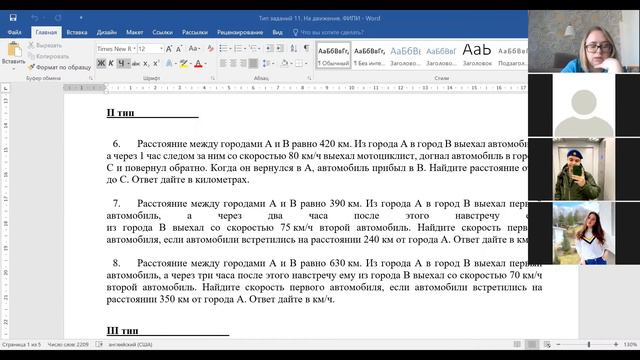Viewport: 640px width, 360px height.
Task: Justify text alignment icon
Action: [x=253, y=63]
